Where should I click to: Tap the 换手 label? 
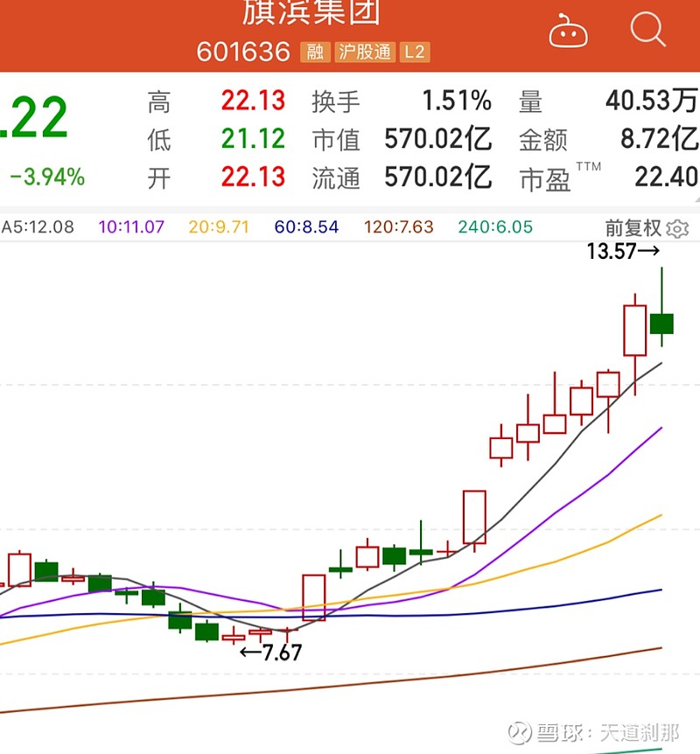(336, 101)
